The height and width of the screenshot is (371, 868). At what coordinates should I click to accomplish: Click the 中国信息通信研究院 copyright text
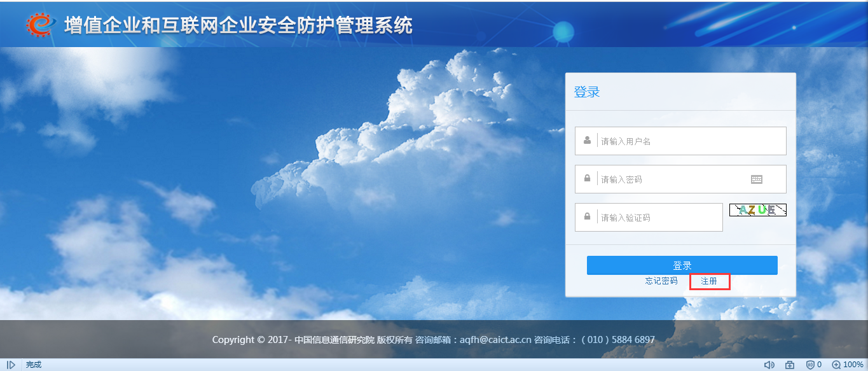(x=334, y=340)
